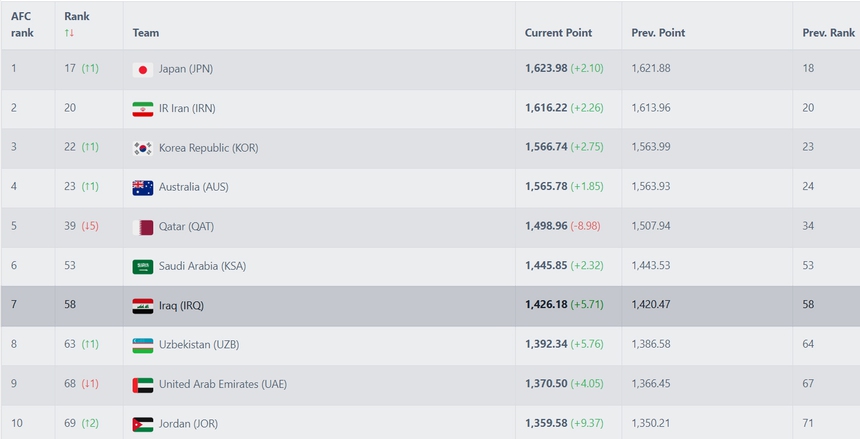The width and height of the screenshot is (860, 439).
Task: Sort table by Rank column arrows
Action: pos(70,33)
